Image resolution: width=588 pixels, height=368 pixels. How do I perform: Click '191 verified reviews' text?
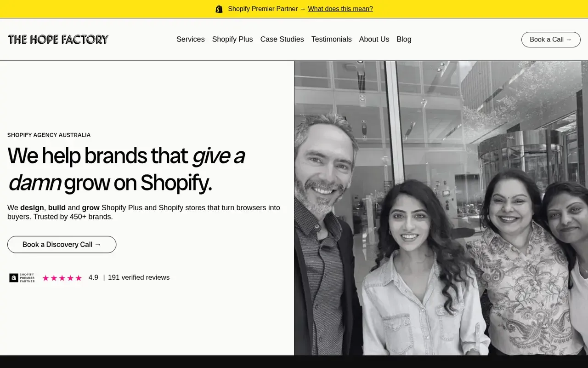click(x=139, y=277)
